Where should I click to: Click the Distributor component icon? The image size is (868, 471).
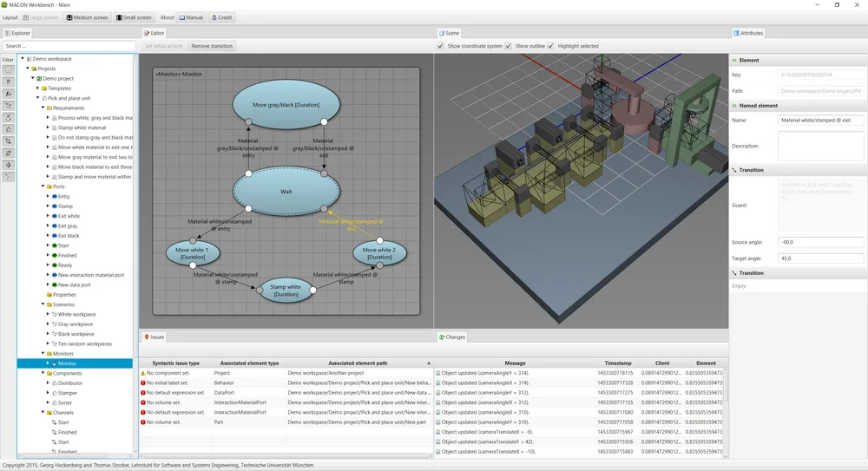(x=54, y=383)
